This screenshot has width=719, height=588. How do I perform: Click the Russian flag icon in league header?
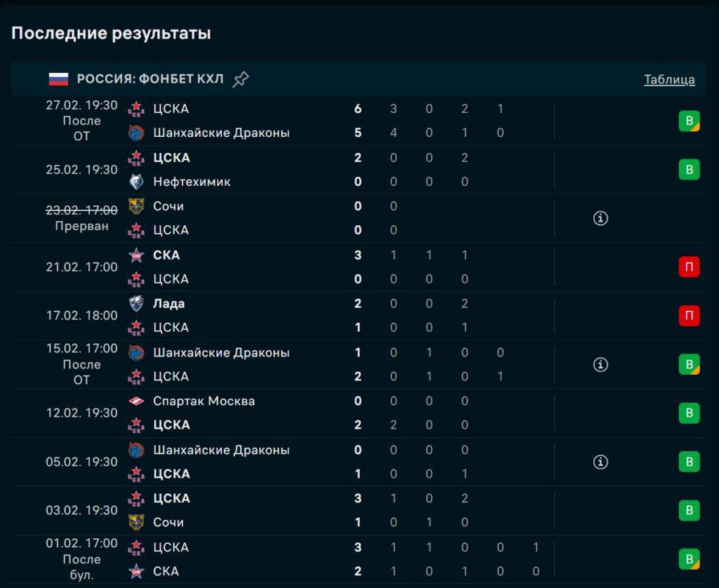[x=58, y=79]
